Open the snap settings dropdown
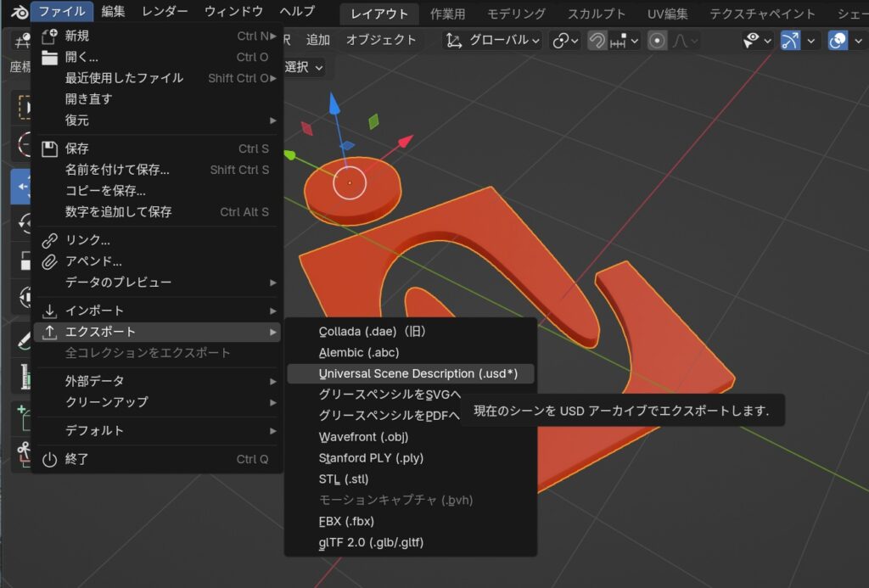Viewport: 869px width, 588px height. [x=624, y=41]
